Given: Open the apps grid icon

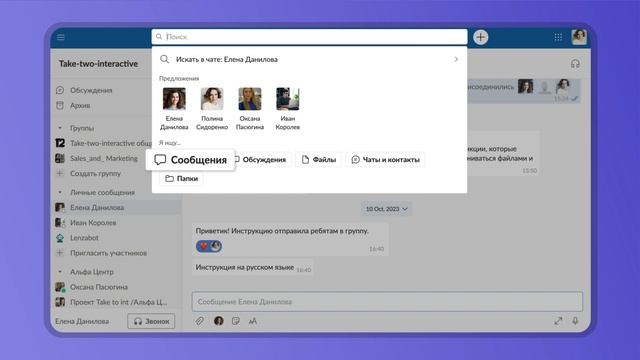Looking at the screenshot, I should (558, 37).
